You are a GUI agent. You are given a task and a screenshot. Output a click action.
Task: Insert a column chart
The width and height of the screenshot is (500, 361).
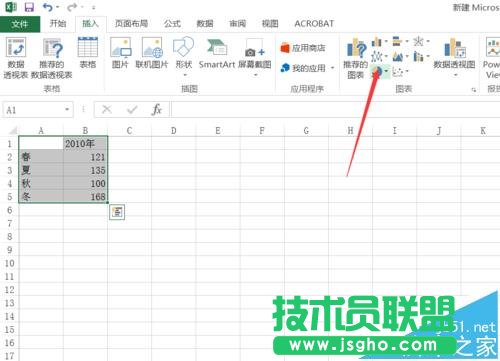pyautogui.click(x=377, y=42)
